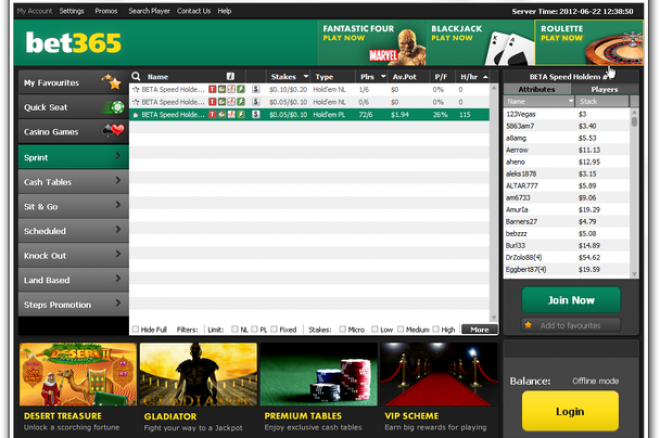Click the info column header icon
This screenshot has width=660, height=438.
pyautogui.click(x=230, y=76)
